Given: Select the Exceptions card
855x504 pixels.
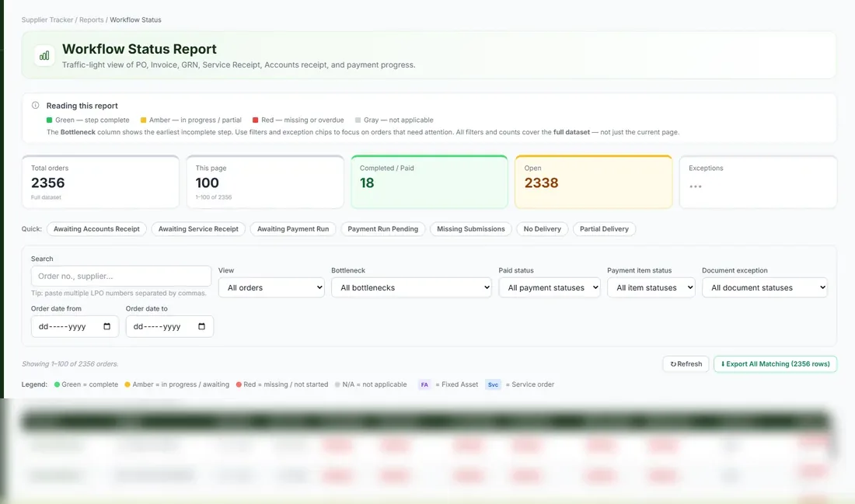Looking at the screenshot, I should tap(758, 182).
